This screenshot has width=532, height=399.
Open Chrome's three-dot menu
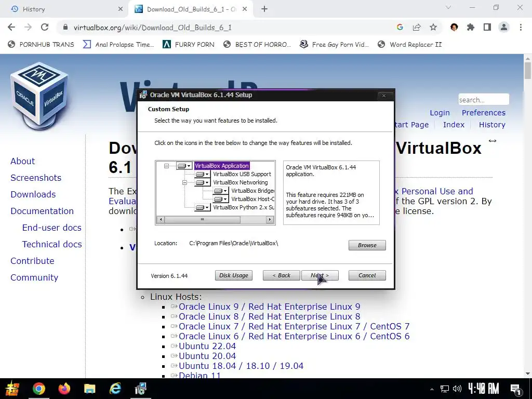tap(521, 28)
